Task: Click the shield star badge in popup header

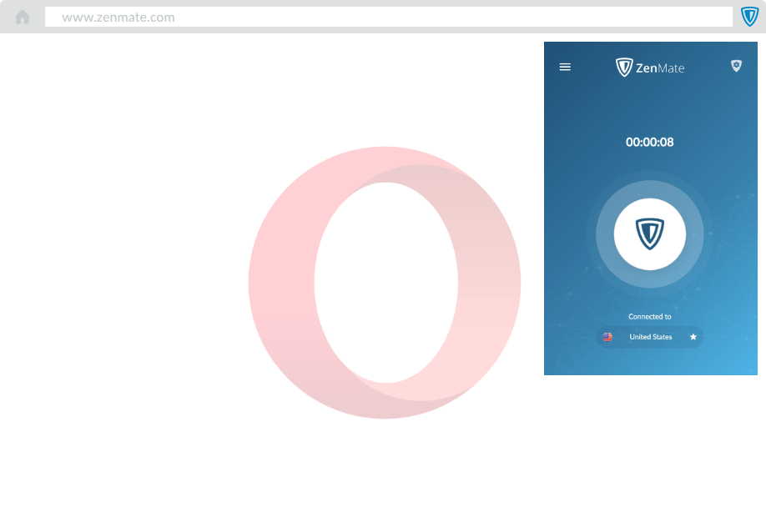Action: 736,66
